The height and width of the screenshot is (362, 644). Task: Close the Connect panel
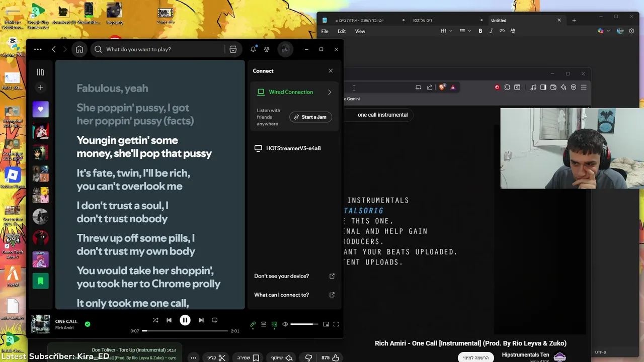331,71
